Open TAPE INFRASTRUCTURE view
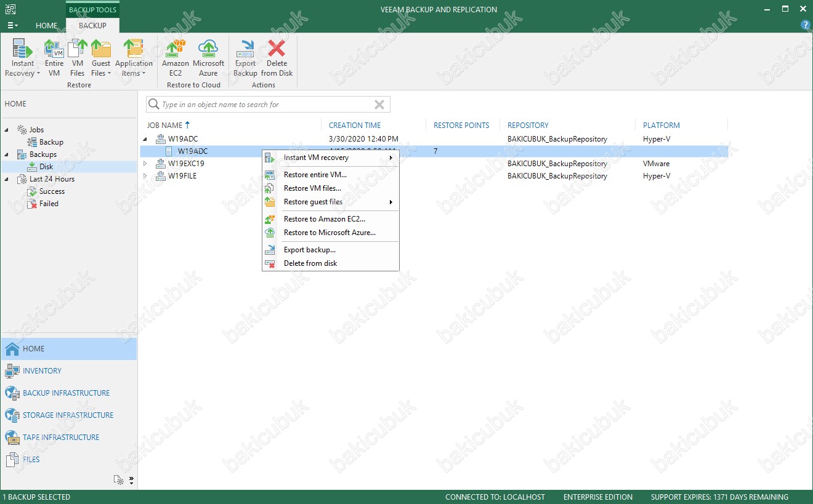This screenshot has width=813, height=504. point(68,438)
